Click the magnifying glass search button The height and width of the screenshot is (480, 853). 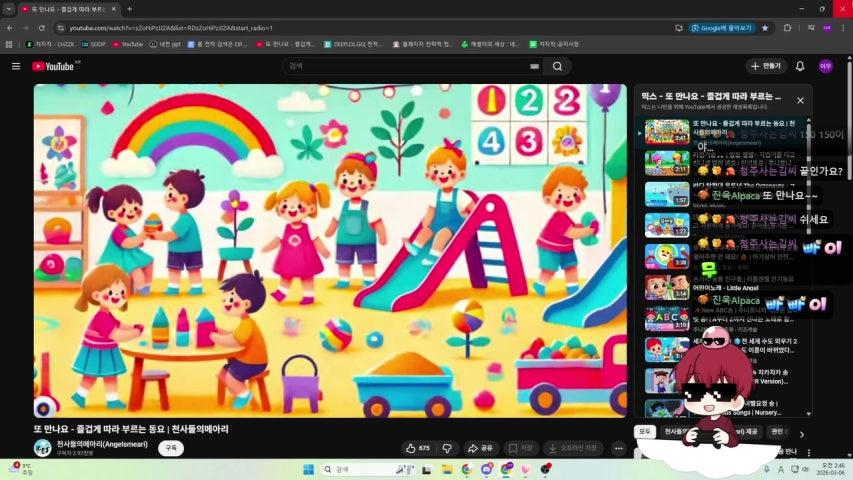(x=558, y=66)
